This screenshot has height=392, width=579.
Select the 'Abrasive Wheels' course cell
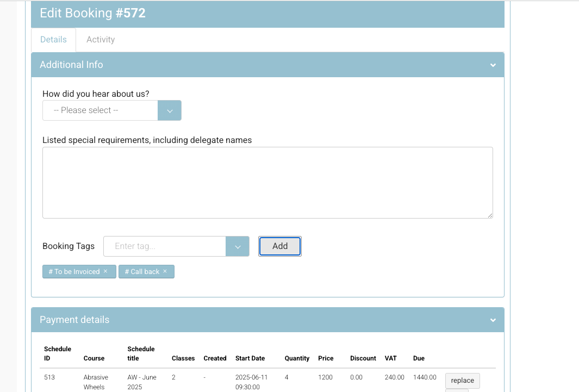[x=96, y=382]
